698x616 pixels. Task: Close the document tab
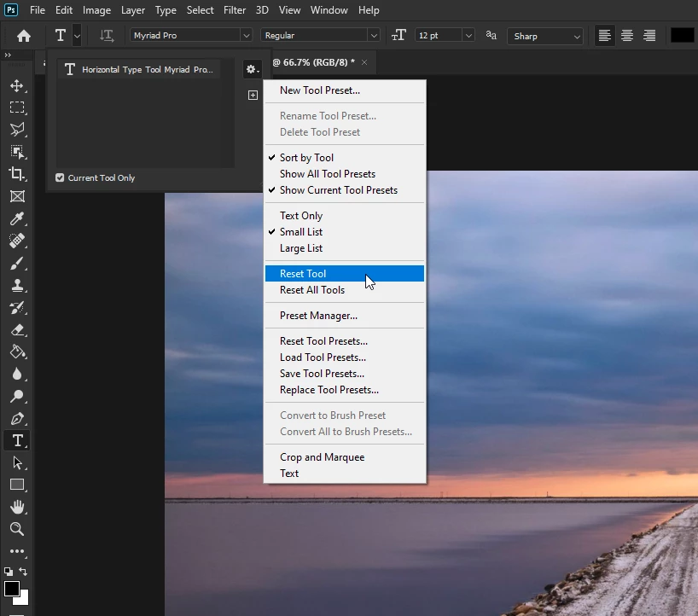(364, 62)
